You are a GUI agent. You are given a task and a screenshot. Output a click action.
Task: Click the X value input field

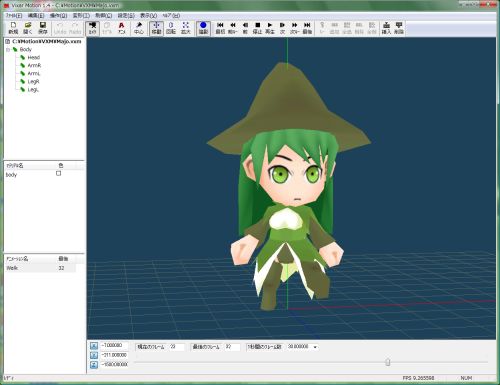point(114,346)
